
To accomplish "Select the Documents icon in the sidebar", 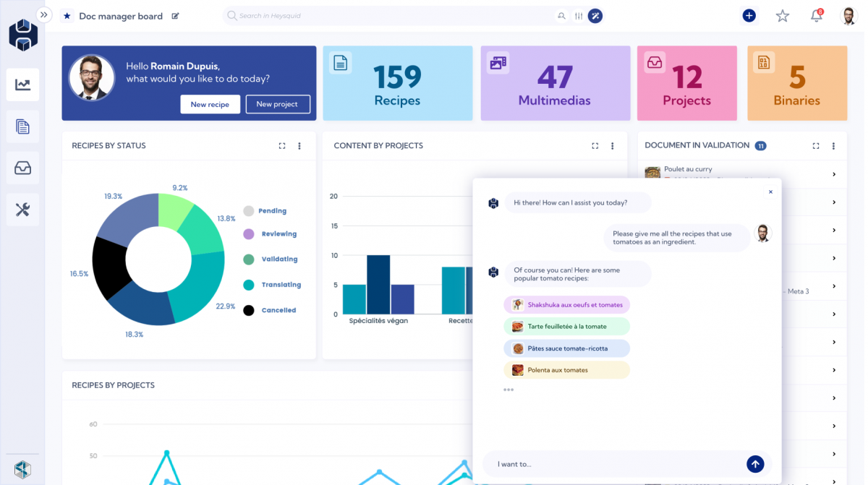I will pyautogui.click(x=24, y=126).
